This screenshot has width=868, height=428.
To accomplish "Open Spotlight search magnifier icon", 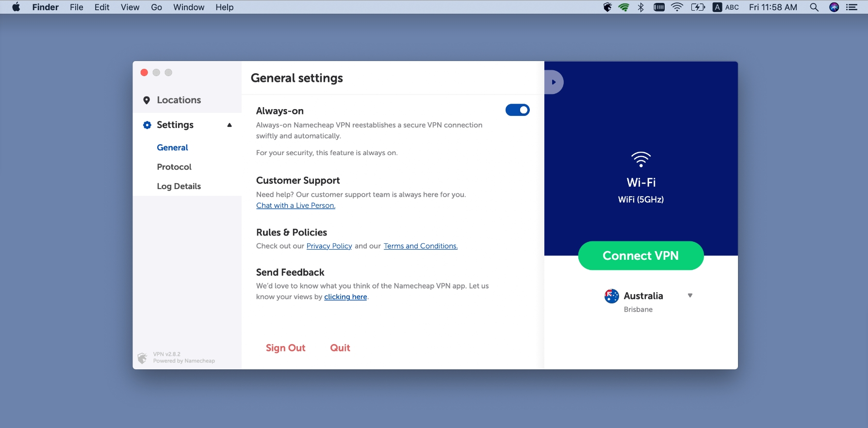I will tap(814, 7).
